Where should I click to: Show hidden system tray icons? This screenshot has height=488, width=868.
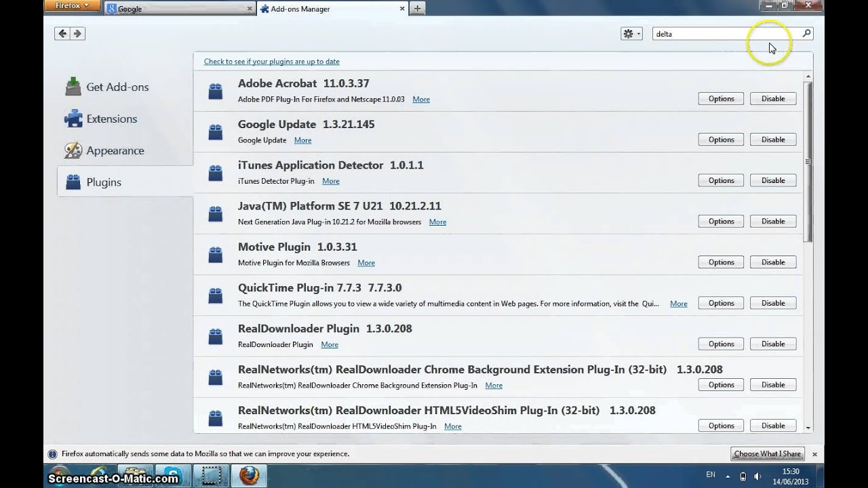(728, 476)
